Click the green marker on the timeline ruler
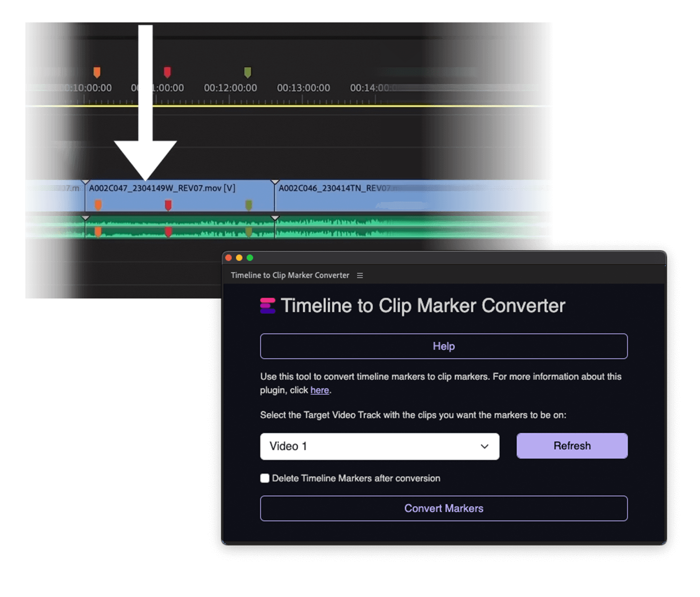700x597 pixels. [248, 72]
